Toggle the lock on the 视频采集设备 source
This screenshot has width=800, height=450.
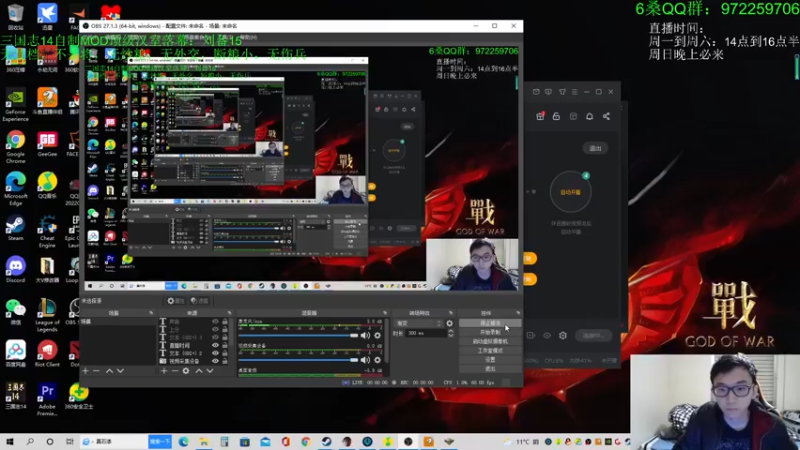point(224,361)
